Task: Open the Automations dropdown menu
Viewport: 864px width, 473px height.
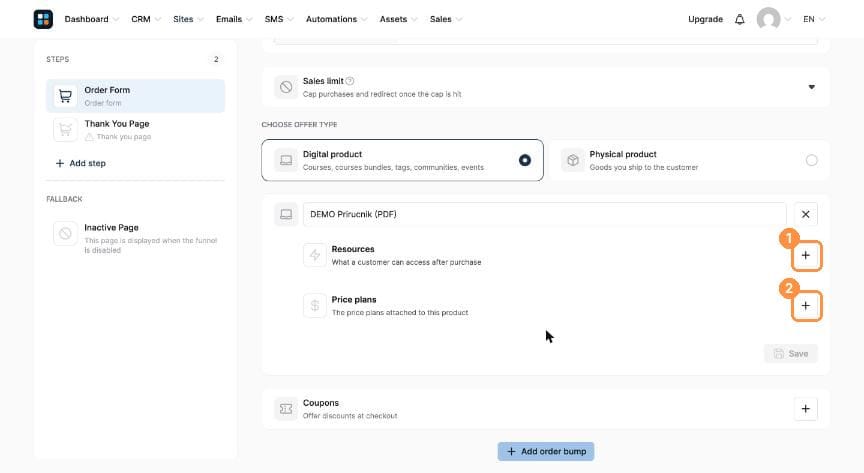Action: 336,19
